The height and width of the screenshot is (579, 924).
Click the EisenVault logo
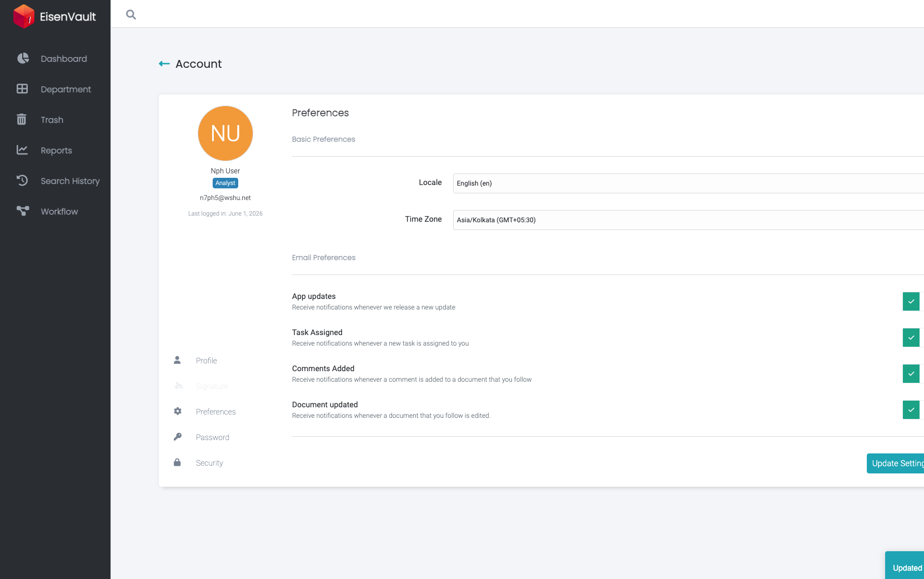[x=54, y=16]
